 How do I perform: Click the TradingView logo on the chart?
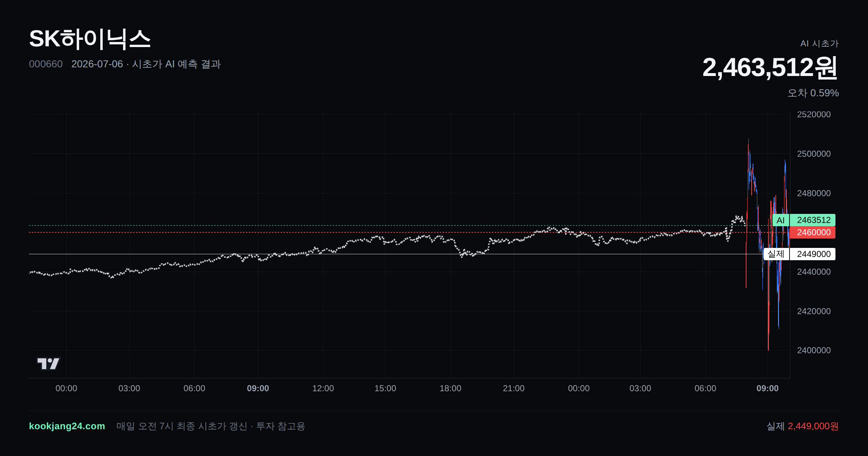[48, 363]
